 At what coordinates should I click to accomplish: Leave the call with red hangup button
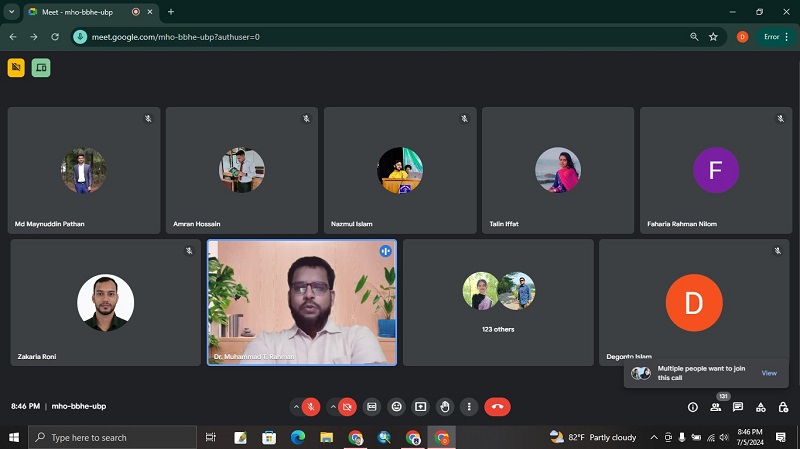[497, 407]
